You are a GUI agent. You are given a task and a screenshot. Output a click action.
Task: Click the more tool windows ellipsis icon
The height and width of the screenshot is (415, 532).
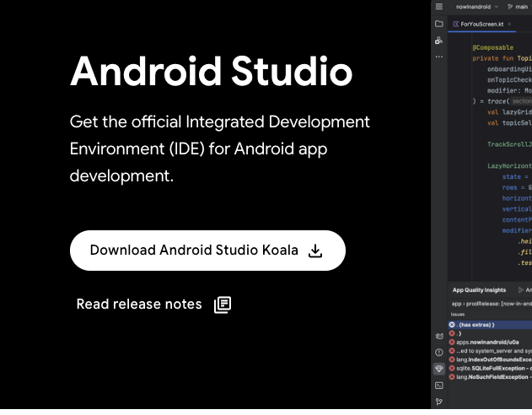point(439,57)
